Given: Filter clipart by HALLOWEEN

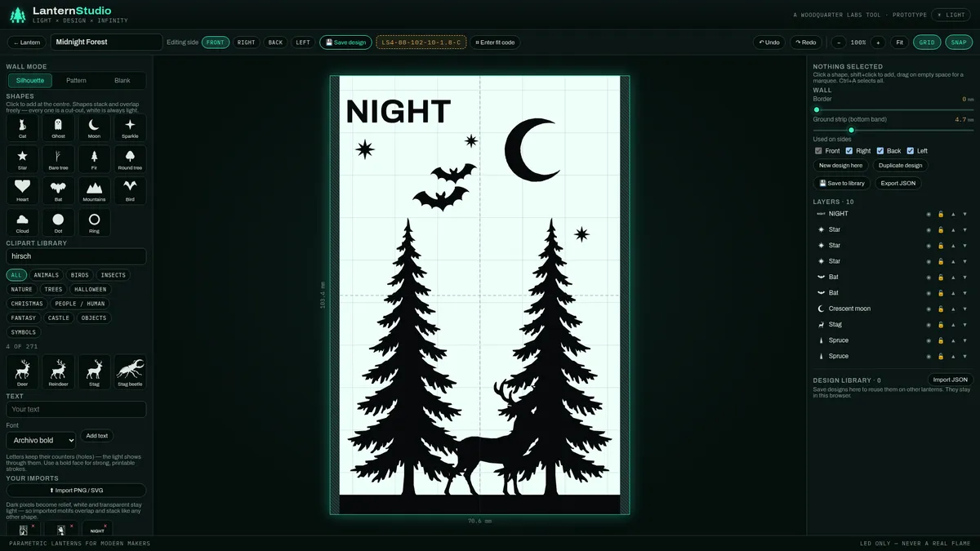Looking at the screenshot, I should click(90, 289).
